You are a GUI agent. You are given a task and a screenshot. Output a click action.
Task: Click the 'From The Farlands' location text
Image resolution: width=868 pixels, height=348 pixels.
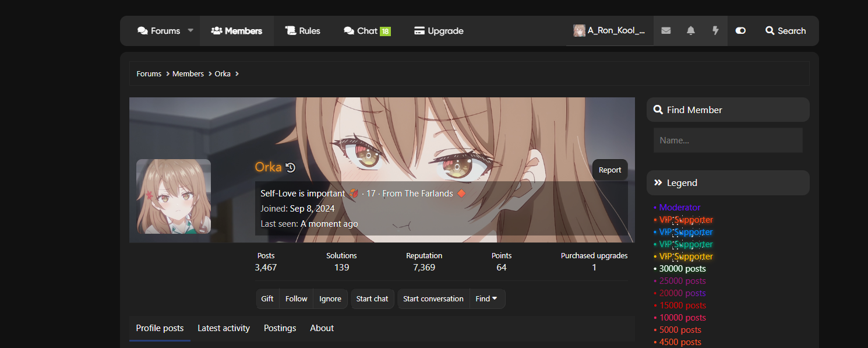point(418,194)
